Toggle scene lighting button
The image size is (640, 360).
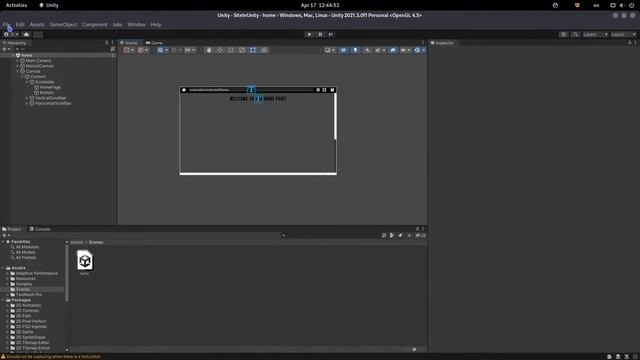click(356, 50)
